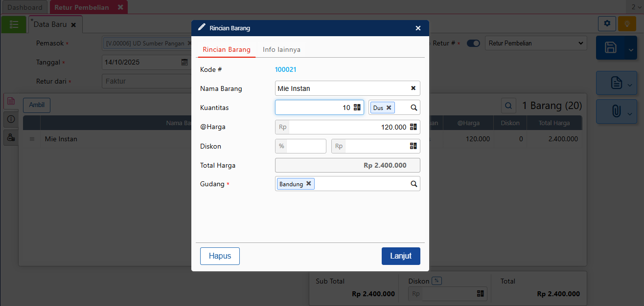Click calculator icon in @Harga field

[414, 127]
